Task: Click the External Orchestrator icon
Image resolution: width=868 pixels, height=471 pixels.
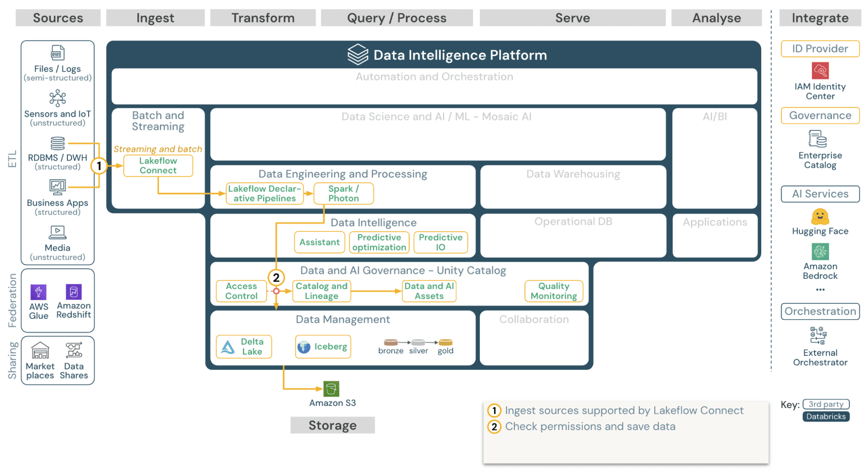Action: pyautogui.click(x=818, y=336)
